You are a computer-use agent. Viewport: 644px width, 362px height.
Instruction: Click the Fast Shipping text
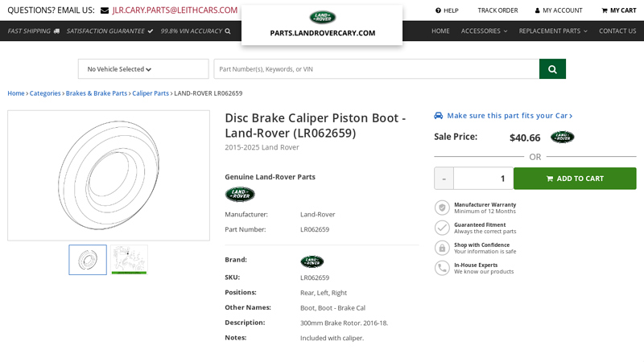pyautogui.click(x=29, y=31)
